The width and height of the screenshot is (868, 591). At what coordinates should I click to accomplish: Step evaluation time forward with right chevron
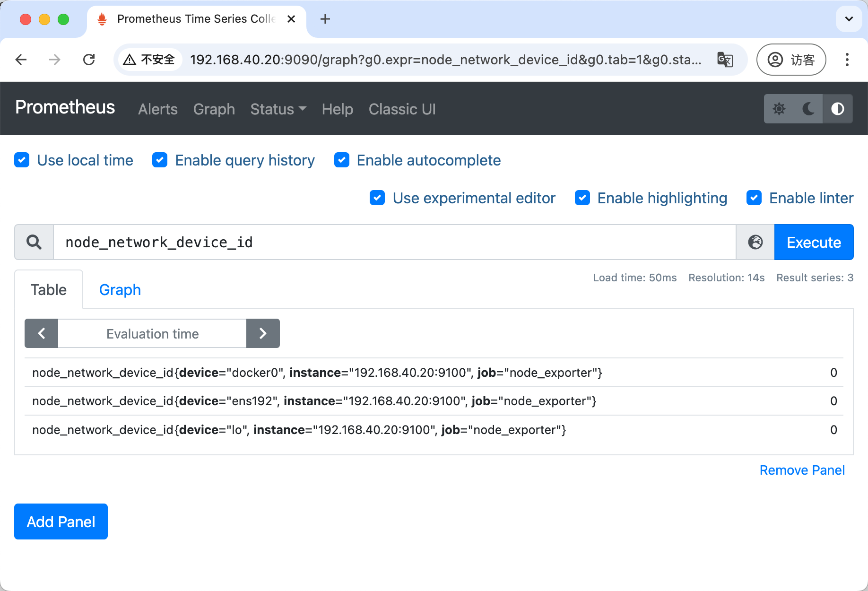pyautogui.click(x=263, y=334)
